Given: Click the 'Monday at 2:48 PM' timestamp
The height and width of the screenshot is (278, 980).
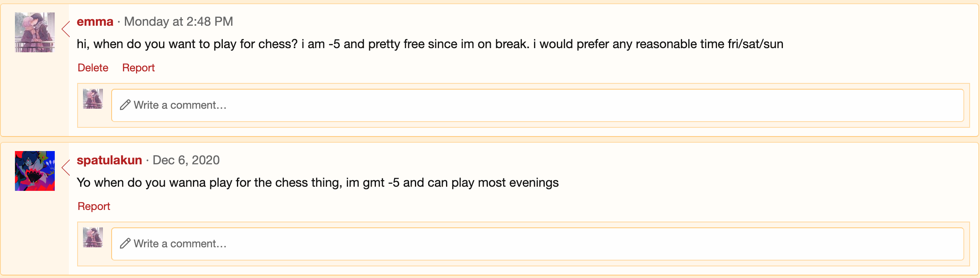Looking at the screenshot, I should pyautogui.click(x=178, y=22).
